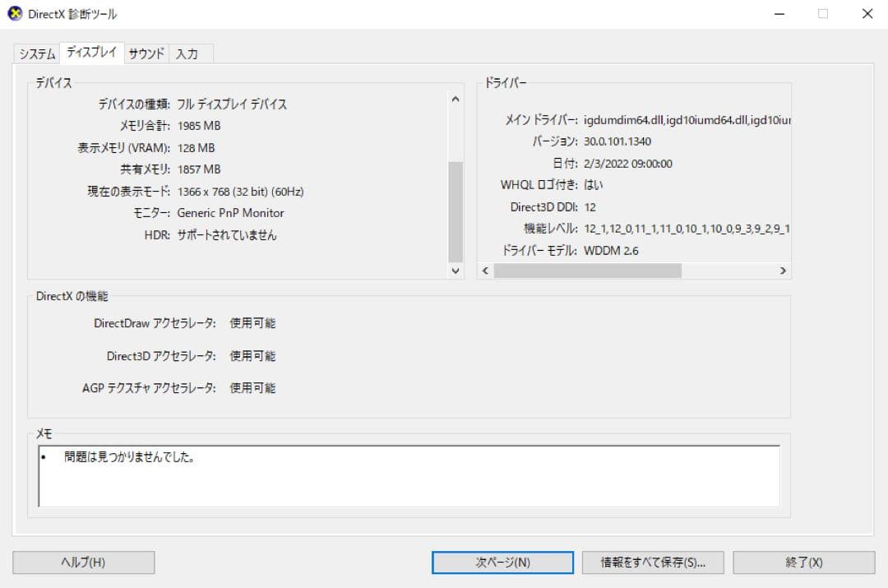Click the horizontal scrollbar thumb under ドライバー
This screenshot has height=588, width=888.
coord(588,271)
